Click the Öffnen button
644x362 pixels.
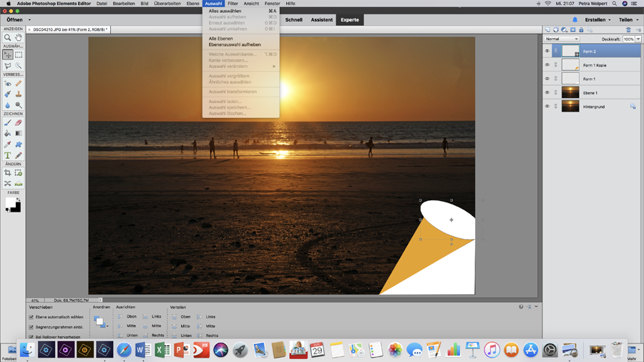[16, 20]
